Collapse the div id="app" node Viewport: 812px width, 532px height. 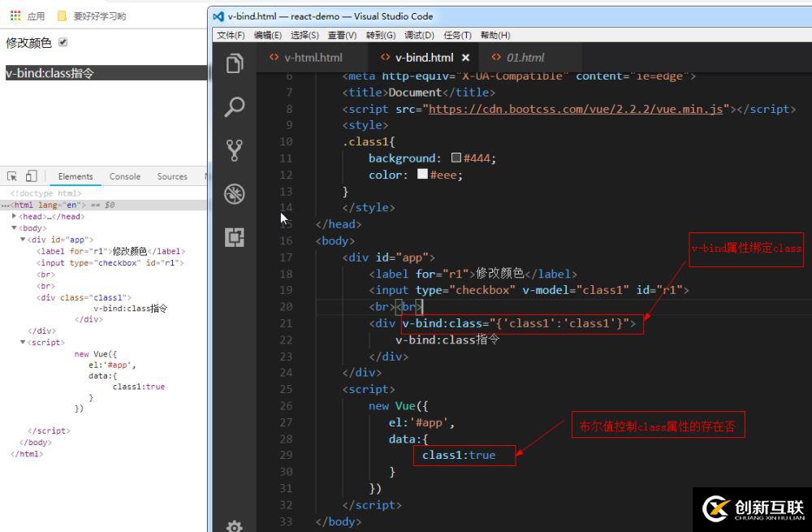click(x=23, y=240)
